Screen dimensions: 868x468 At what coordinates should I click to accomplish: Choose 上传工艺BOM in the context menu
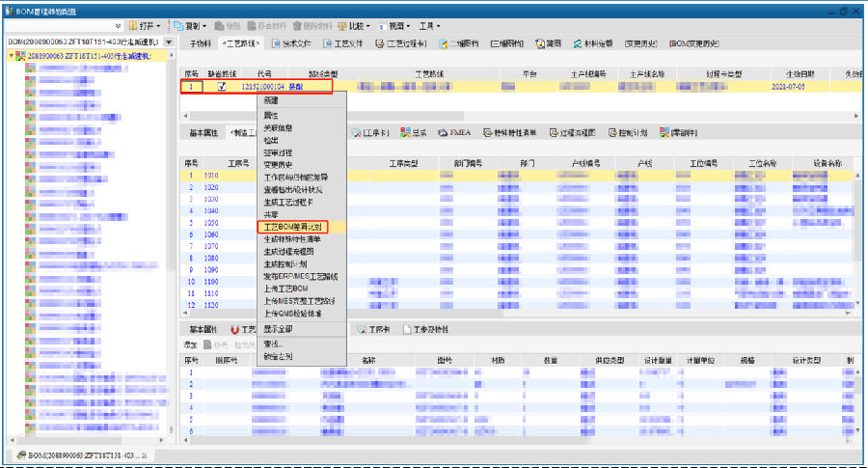[x=285, y=288]
